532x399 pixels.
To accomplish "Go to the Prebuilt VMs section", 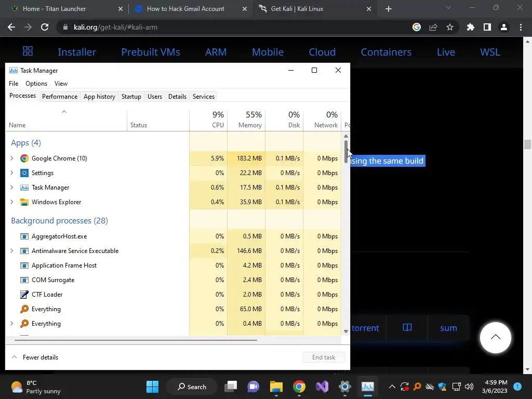I will (x=151, y=52).
